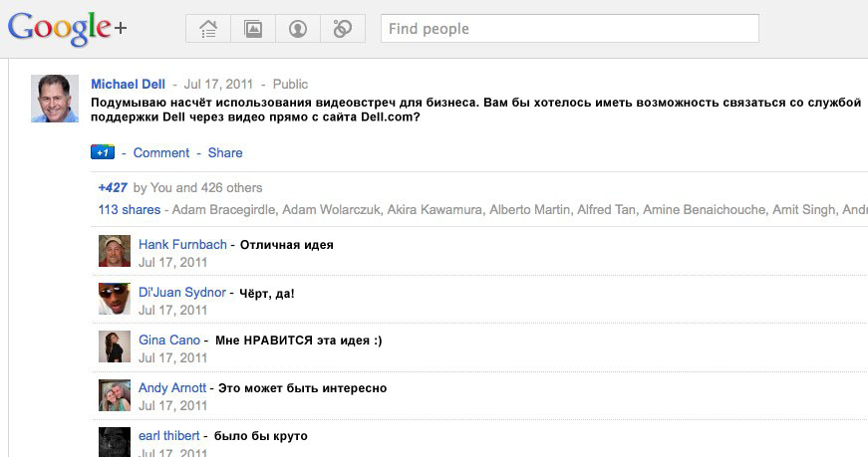This screenshot has width=868, height=457.
Task: Click the sharer name Amit Singh
Action: tap(804, 210)
